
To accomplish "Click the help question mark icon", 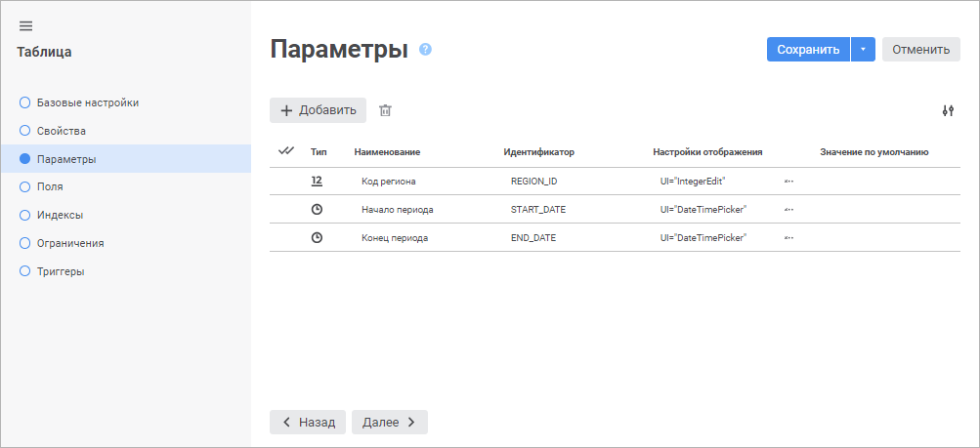I will click(x=426, y=50).
